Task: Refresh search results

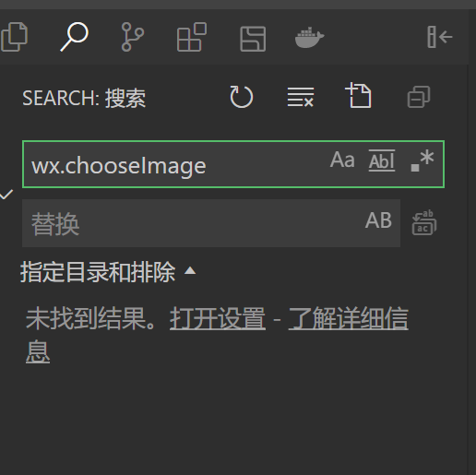Action: tap(242, 97)
